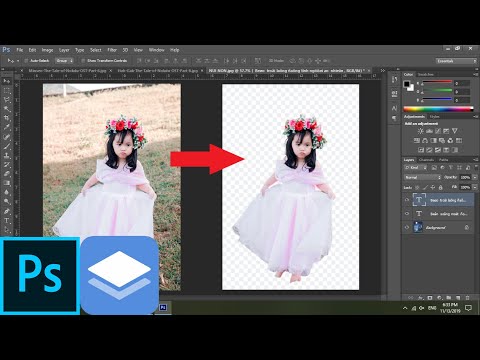Open the Opacity slider dropdown arrow
The image size is (480, 360).
pos(475,177)
